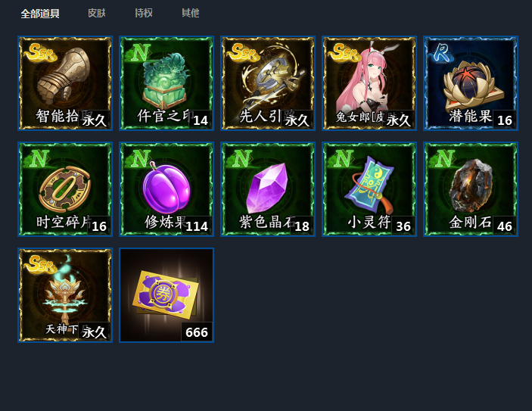532x411 pixels.
Task: Open the purple voucher ticket with 666
Action: tap(166, 295)
